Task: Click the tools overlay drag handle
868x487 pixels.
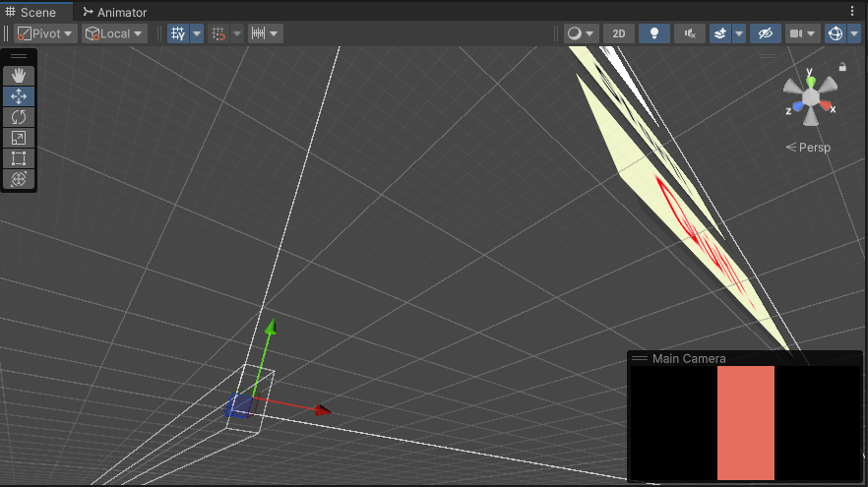Action: click(x=19, y=56)
